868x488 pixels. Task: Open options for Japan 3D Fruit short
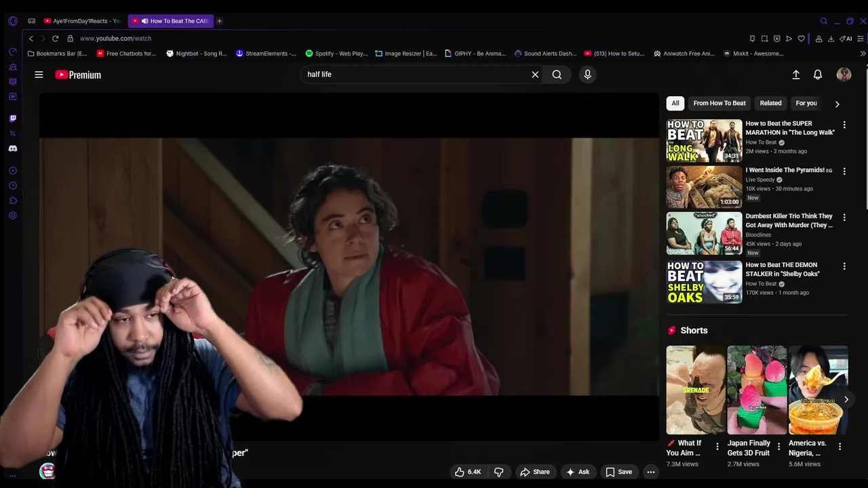[x=778, y=447]
